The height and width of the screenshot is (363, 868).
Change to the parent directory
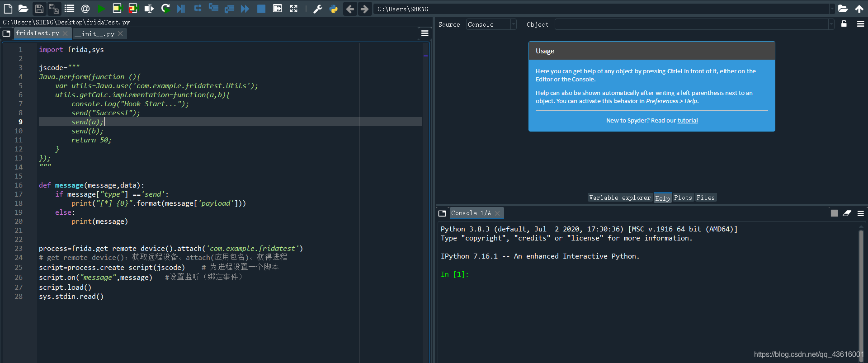tap(859, 9)
